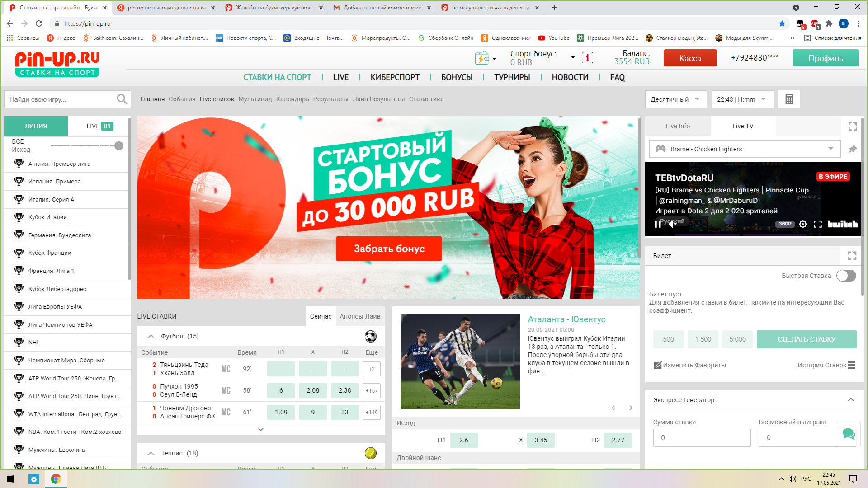The height and width of the screenshot is (488, 868).
Task: Click the Исход filter slider handle
Action: pos(118,145)
